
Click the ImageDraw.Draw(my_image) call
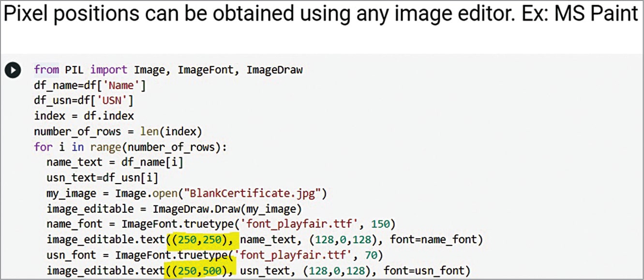click(x=227, y=209)
